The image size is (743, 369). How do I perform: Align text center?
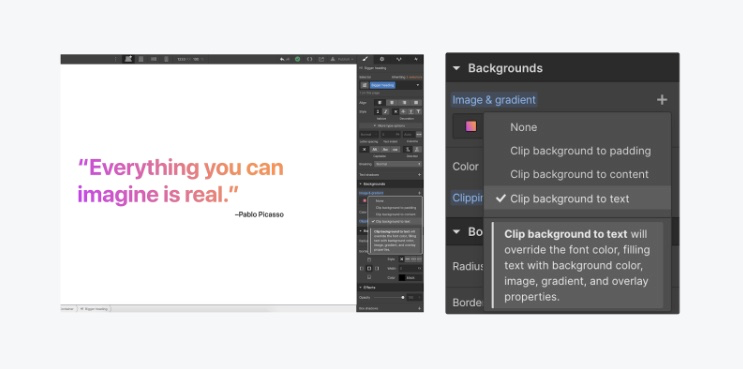tap(392, 103)
